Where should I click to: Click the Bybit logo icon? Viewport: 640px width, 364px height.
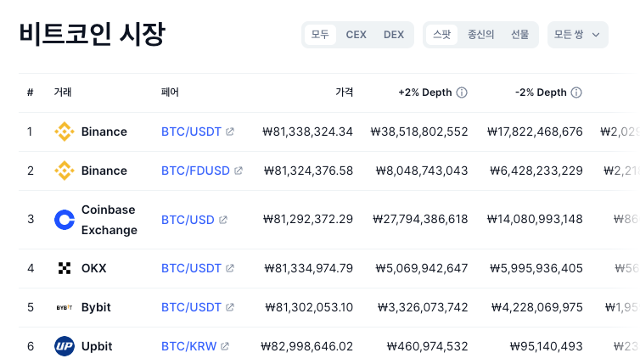(x=64, y=307)
